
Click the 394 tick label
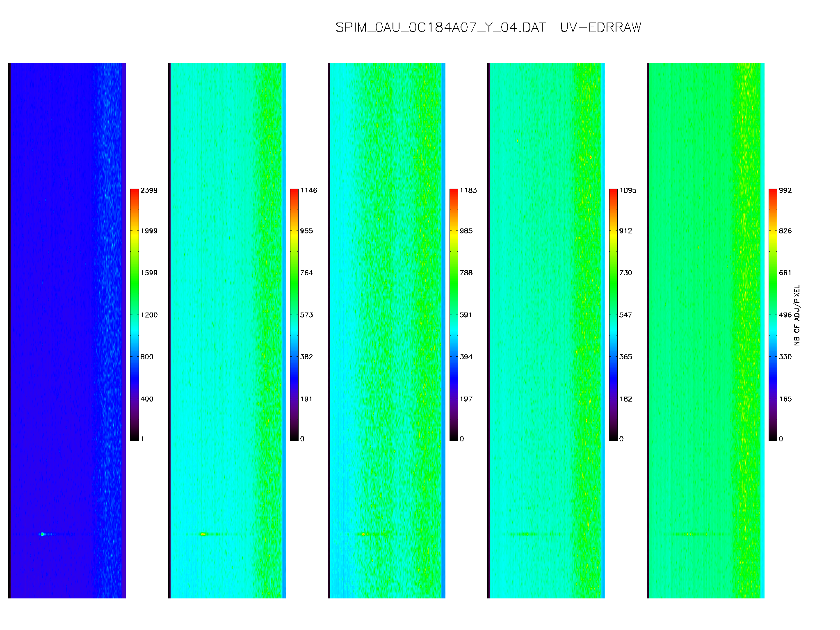(x=466, y=357)
